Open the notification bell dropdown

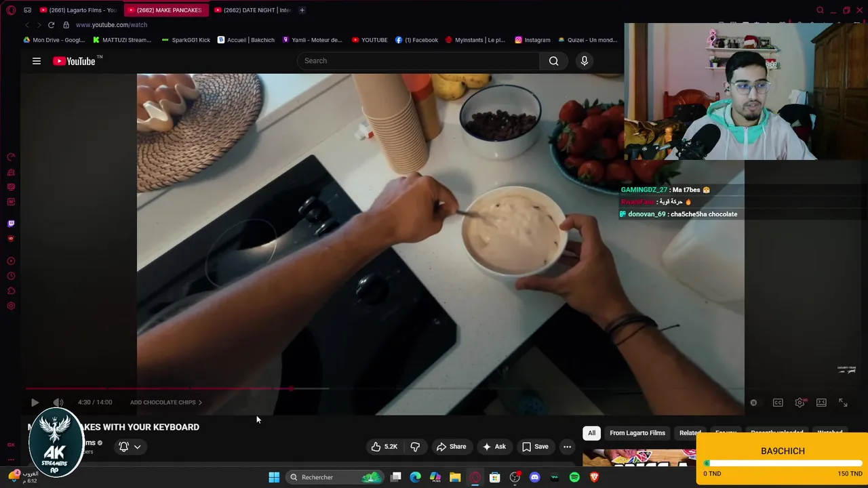point(130,447)
